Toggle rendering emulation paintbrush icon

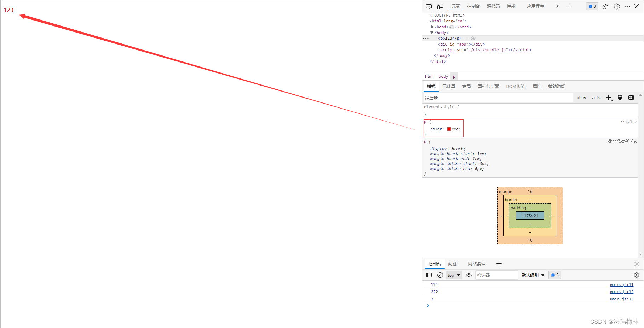click(x=620, y=98)
